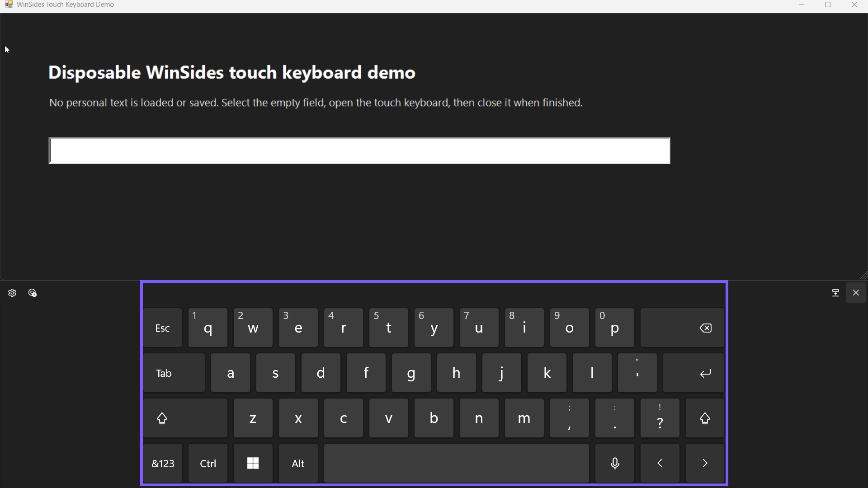Tap the backspace key
868x488 pixels.
(x=683, y=328)
